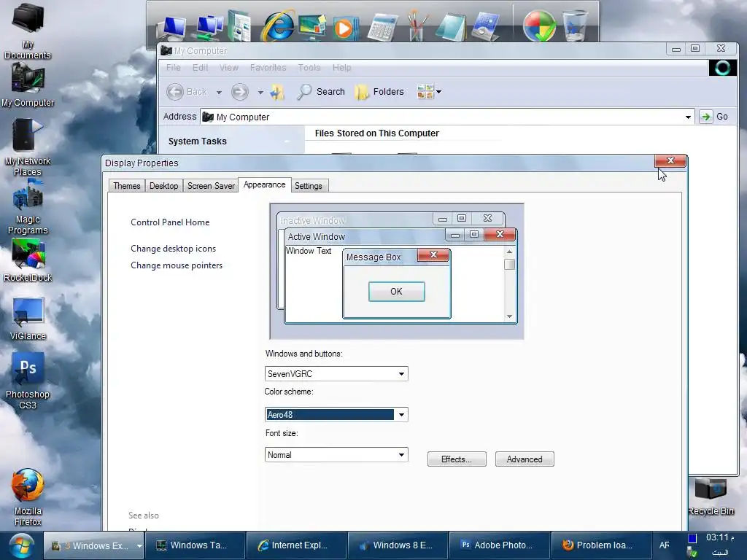Click the preview window scrollbar

coord(509,284)
